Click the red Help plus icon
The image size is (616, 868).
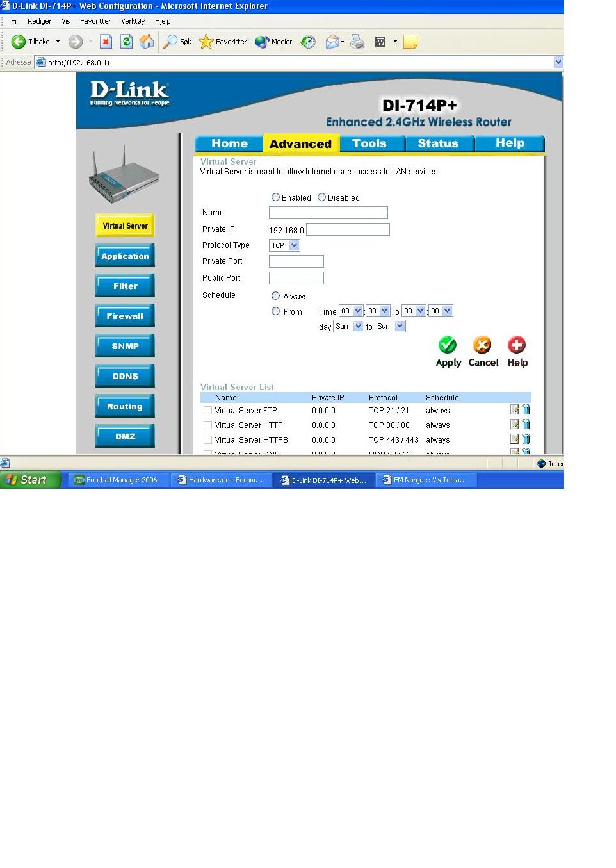[517, 345]
